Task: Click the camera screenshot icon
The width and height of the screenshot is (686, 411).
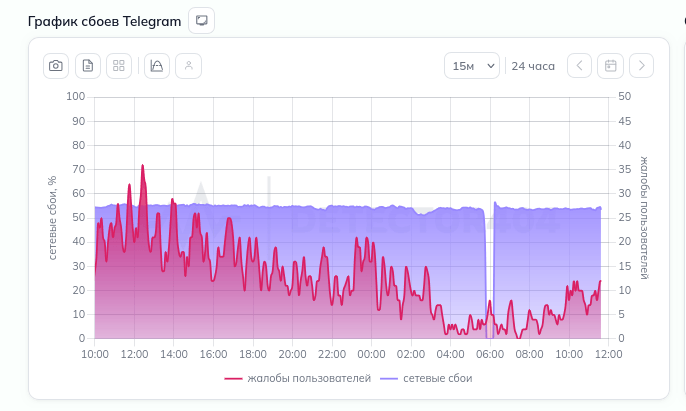Action: pos(57,66)
